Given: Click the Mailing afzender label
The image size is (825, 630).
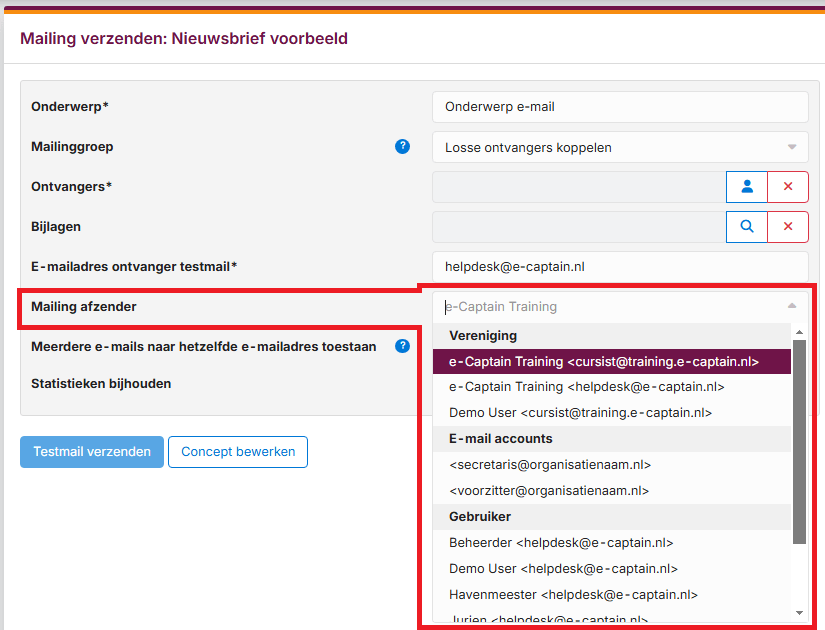Looking at the screenshot, I should click(x=84, y=306).
